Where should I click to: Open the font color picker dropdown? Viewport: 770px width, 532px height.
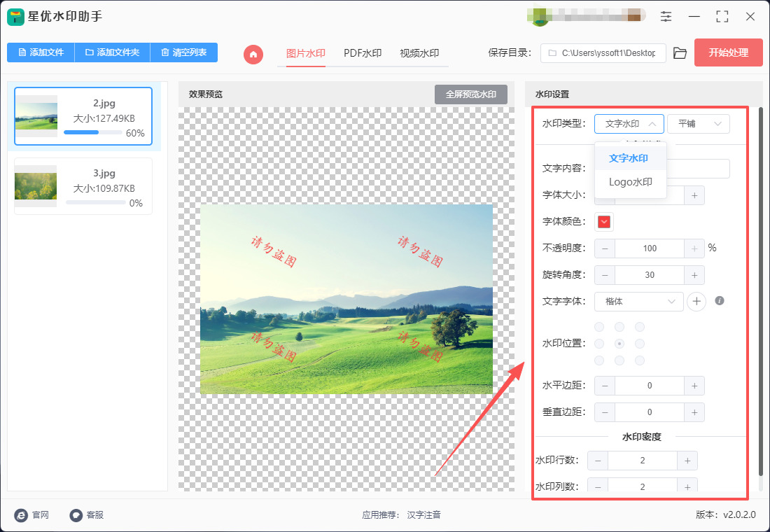tap(604, 222)
